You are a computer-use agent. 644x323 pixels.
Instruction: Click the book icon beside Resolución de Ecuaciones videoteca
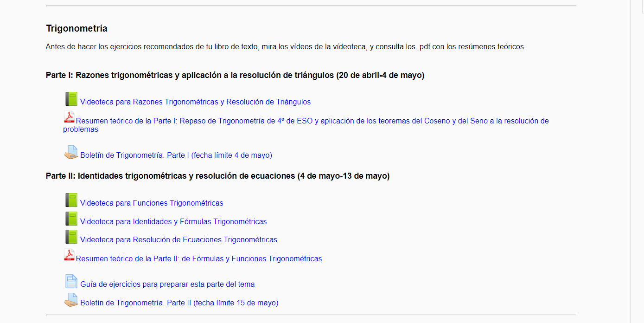click(71, 237)
